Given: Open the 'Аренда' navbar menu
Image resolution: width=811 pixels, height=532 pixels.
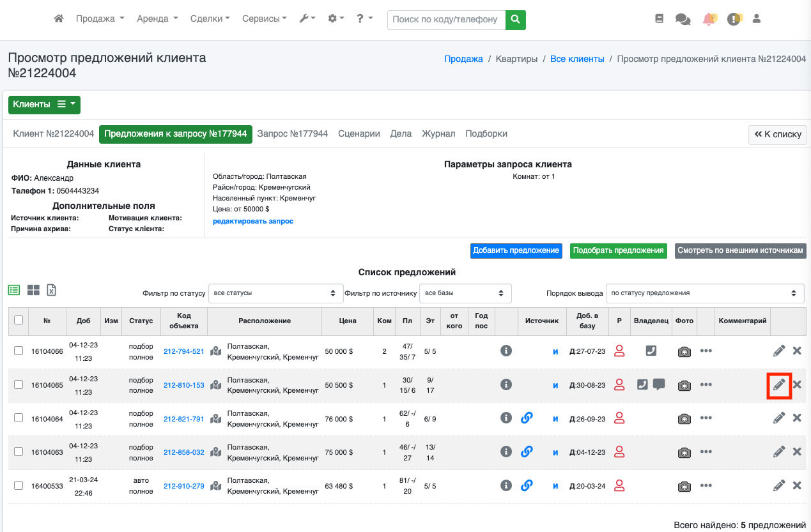Looking at the screenshot, I should point(157,19).
